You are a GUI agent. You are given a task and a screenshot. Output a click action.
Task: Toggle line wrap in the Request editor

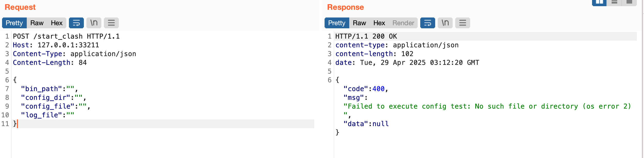pyautogui.click(x=76, y=23)
